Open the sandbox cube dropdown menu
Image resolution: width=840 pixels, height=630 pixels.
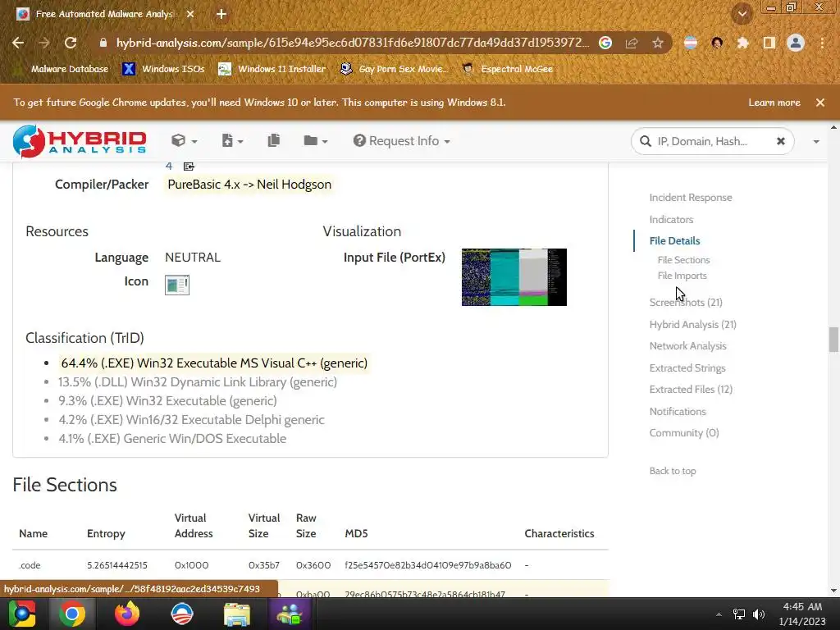[185, 141]
